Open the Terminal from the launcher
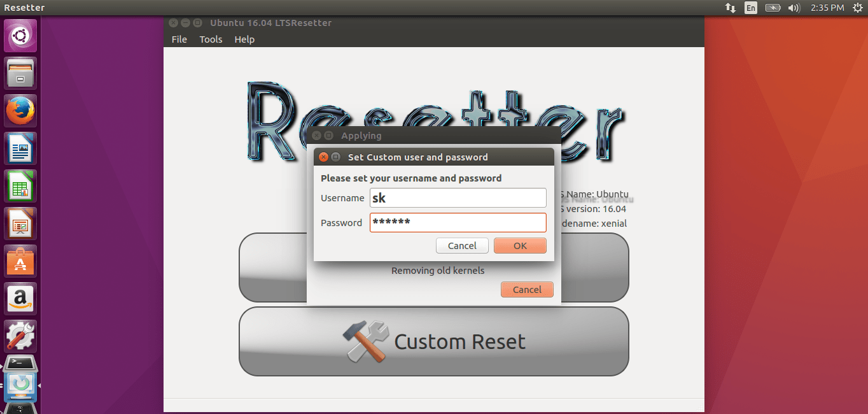This screenshot has height=414, width=868. [x=21, y=364]
